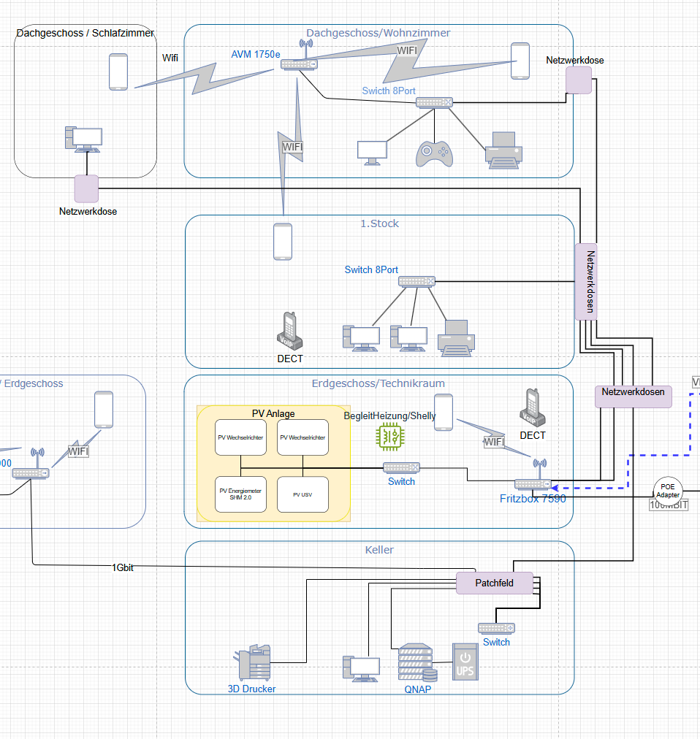Select the smartphone in 1.Stock
This screenshot has width=700, height=739.
coord(283,242)
